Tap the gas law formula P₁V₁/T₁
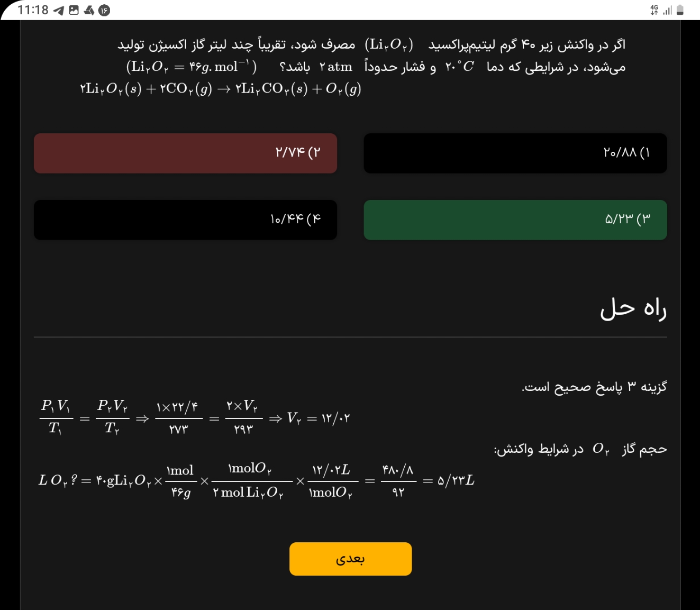 pos(56,417)
